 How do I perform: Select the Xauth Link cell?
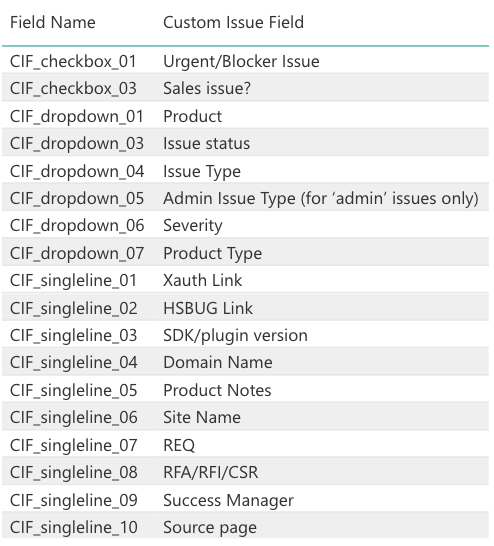pyautogui.click(x=202, y=281)
